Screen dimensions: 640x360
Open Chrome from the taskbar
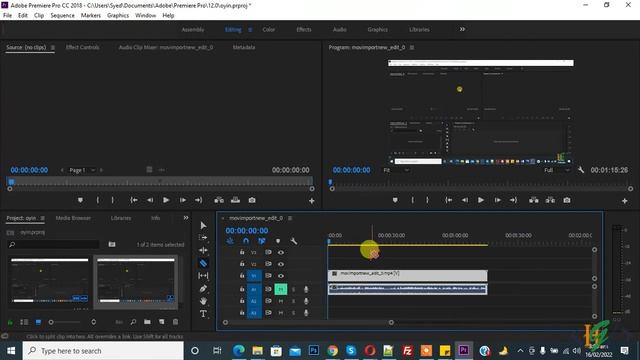coord(333,351)
